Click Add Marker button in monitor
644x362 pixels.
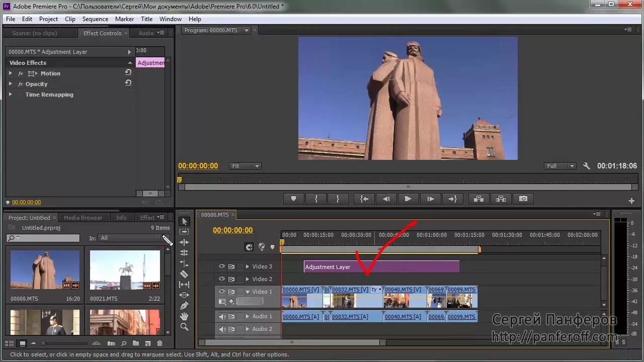tap(293, 199)
